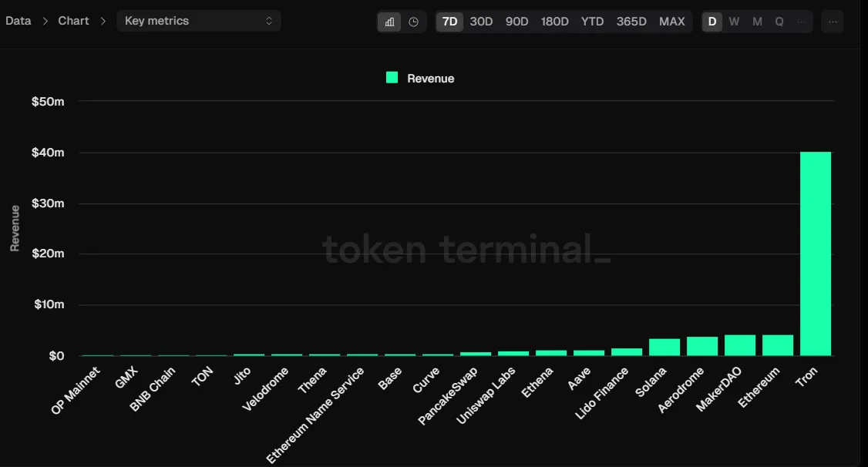Click the Aave axis label
The width and height of the screenshot is (868, 467).
tap(578, 379)
